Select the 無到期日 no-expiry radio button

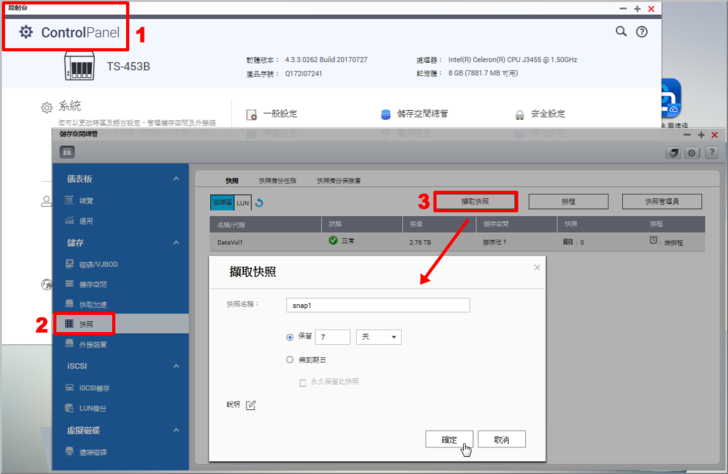point(290,360)
